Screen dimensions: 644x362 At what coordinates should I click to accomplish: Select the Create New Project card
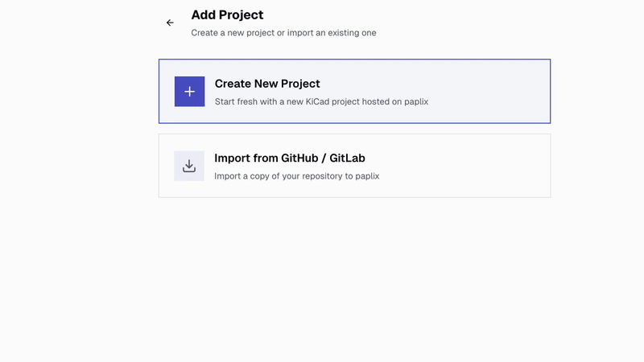click(x=354, y=91)
